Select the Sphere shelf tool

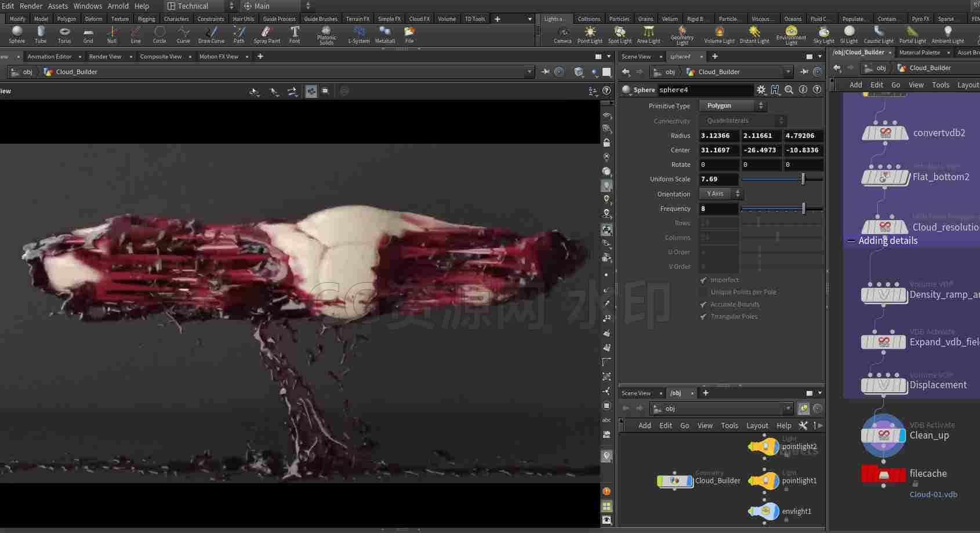(17, 35)
